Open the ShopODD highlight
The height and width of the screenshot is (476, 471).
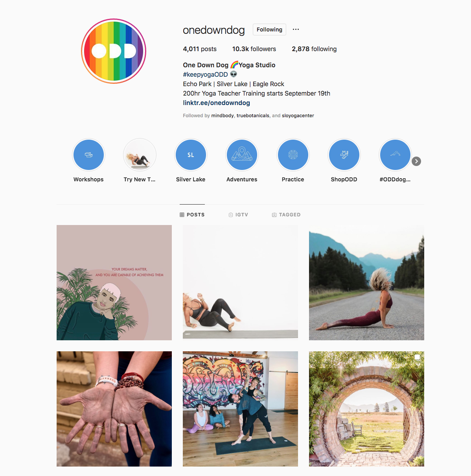click(344, 155)
